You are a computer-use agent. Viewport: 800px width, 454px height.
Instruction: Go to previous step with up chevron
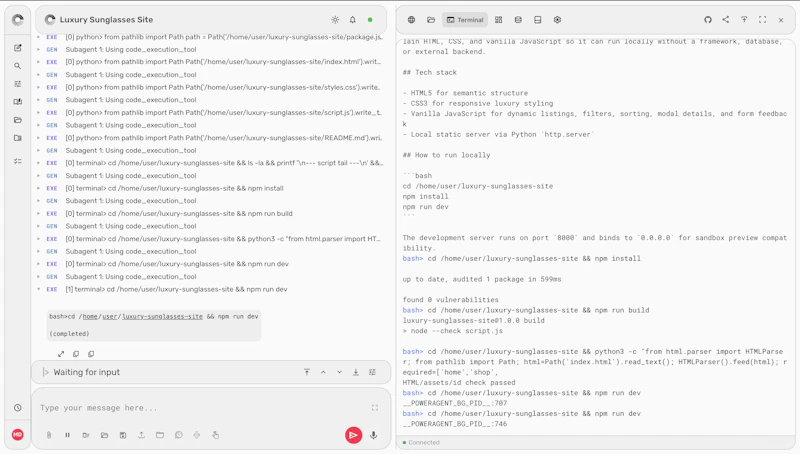323,372
